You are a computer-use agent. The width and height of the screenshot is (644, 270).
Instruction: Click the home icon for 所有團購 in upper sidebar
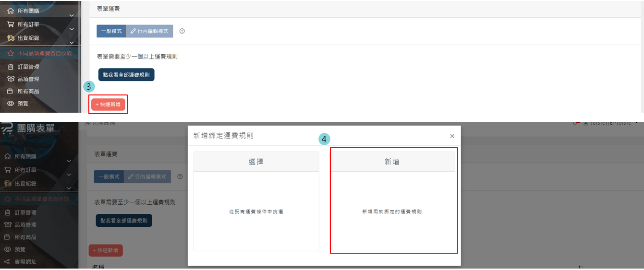pyautogui.click(x=10, y=11)
